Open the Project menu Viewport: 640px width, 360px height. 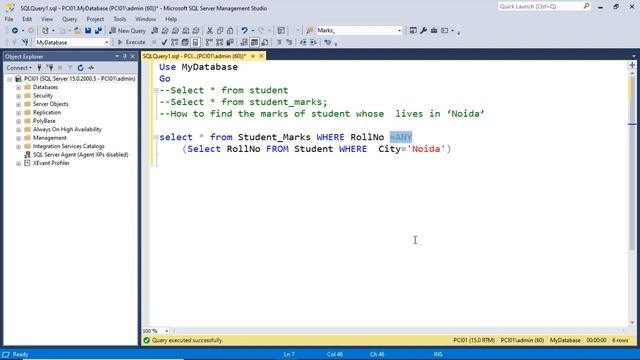(x=95, y=19)
